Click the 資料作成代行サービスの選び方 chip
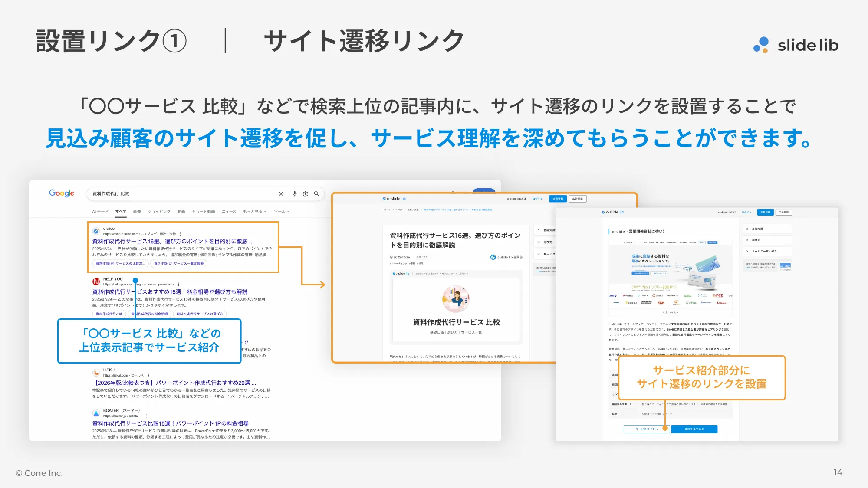 point(200,314)
